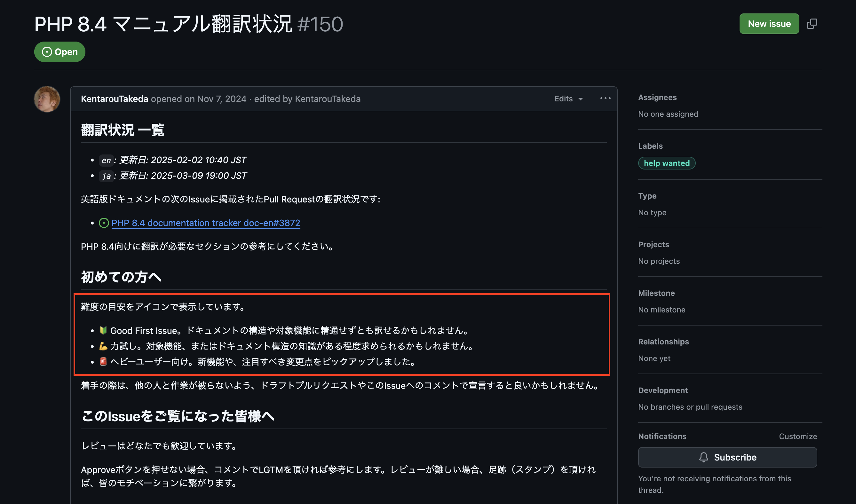The image size is (856, 504).
Task: Click No projects text
Action: 659,261
